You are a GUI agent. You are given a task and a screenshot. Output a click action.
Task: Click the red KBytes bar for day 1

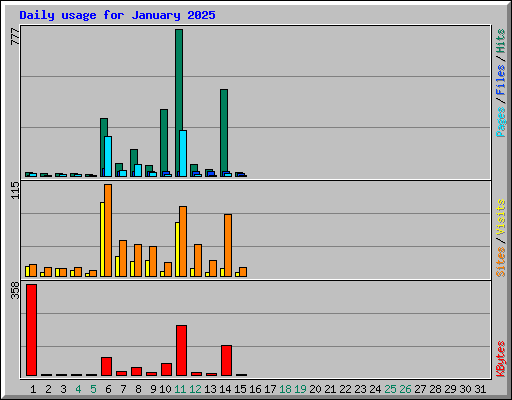(x=31, y=330)
